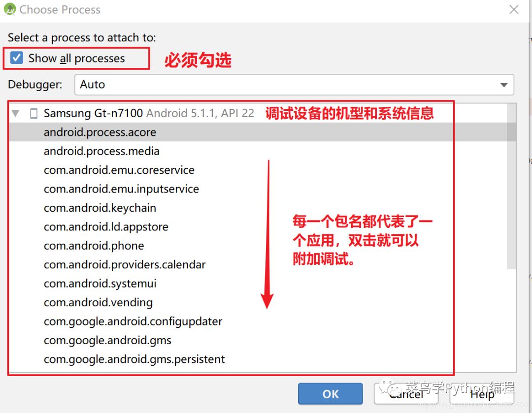The image size is (532, 413).
Task: Open the Debugger Auto dropdown
Action: coord(294,85)
